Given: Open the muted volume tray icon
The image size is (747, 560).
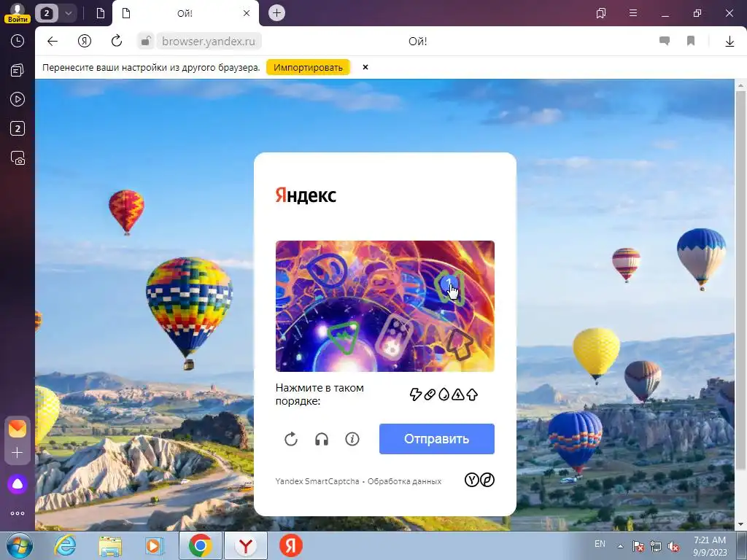Looking at the screenshot, I should pyautogui.click(x=673, y=547).
